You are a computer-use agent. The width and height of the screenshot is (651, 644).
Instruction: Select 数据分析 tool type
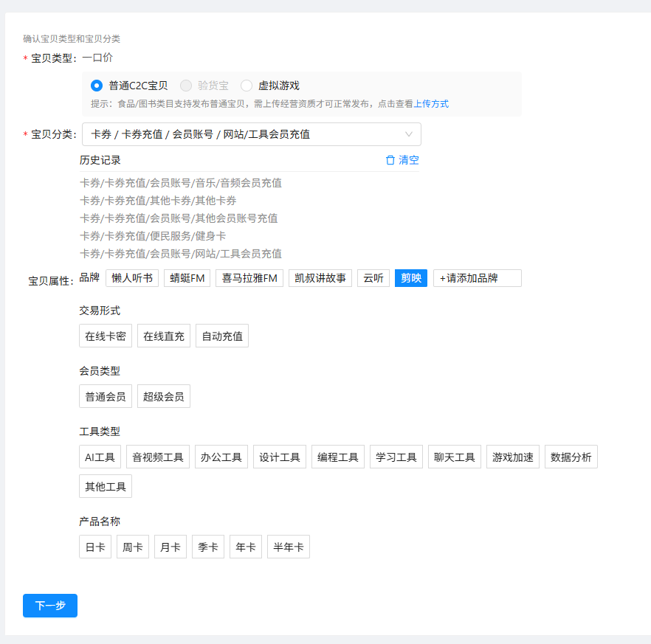point(571,457)
